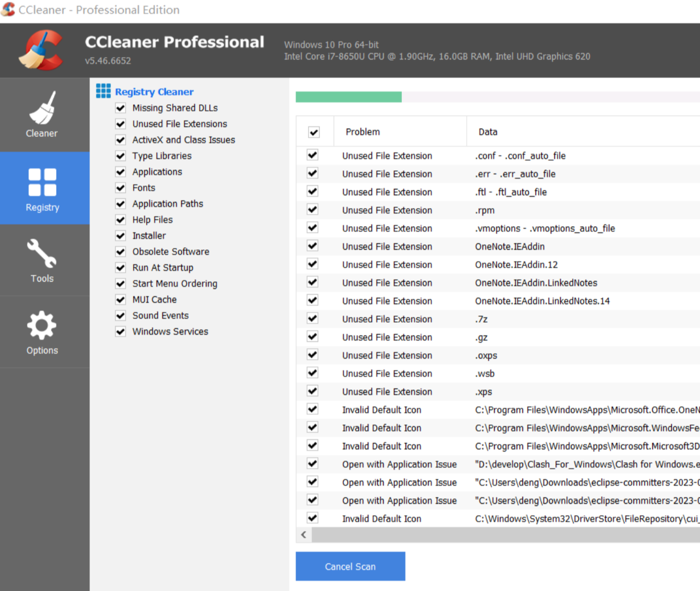Open the Cleaner section broom icon
Screen dimensions: 700x591
click(x=42, y=108)
